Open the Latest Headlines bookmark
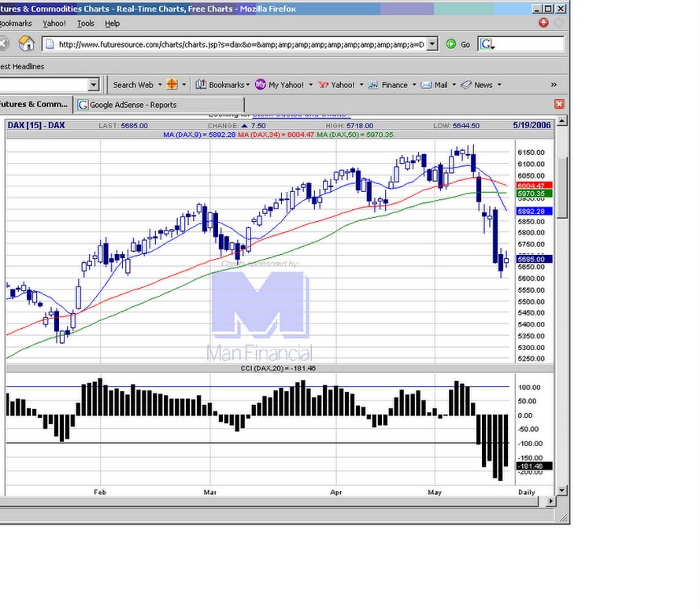The image size is (700, 609). (22, 66)
